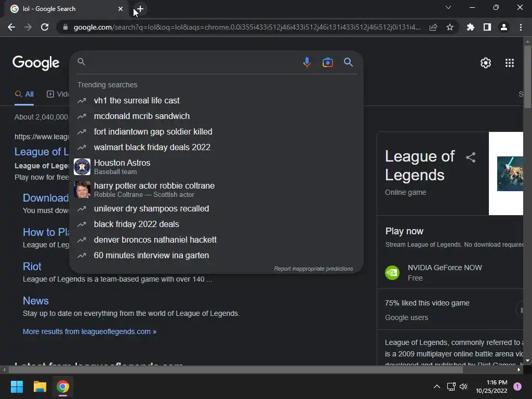Viewport: 532px width, 399px height.
Task: Click the Houston Astros team logo
Action: [x=82, y=167]
